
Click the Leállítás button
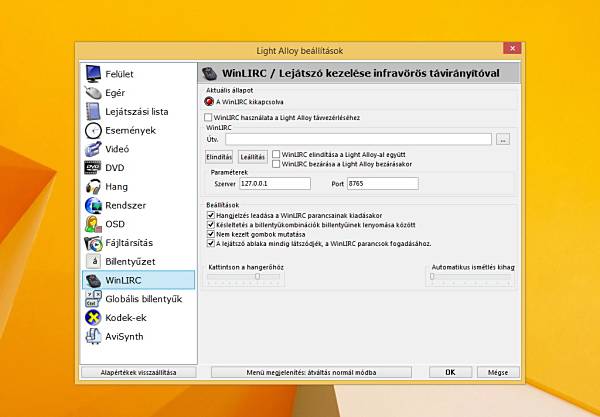[253, 157]
